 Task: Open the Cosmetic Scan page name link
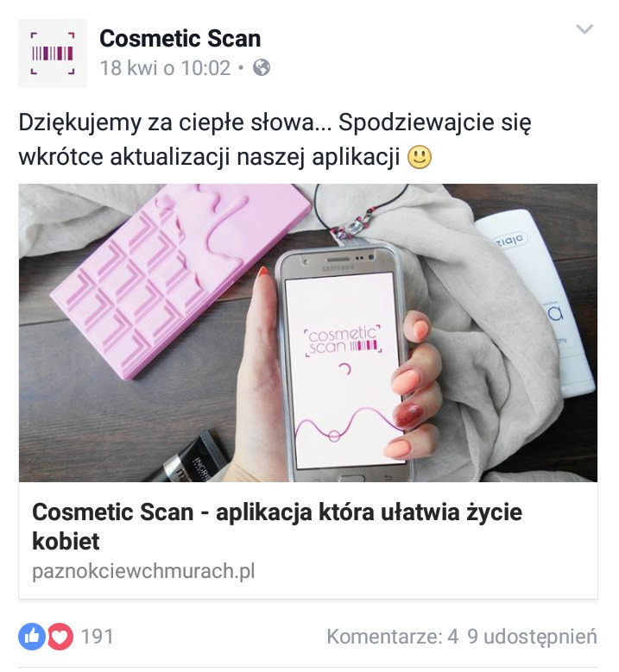click(x=180, y=39)
